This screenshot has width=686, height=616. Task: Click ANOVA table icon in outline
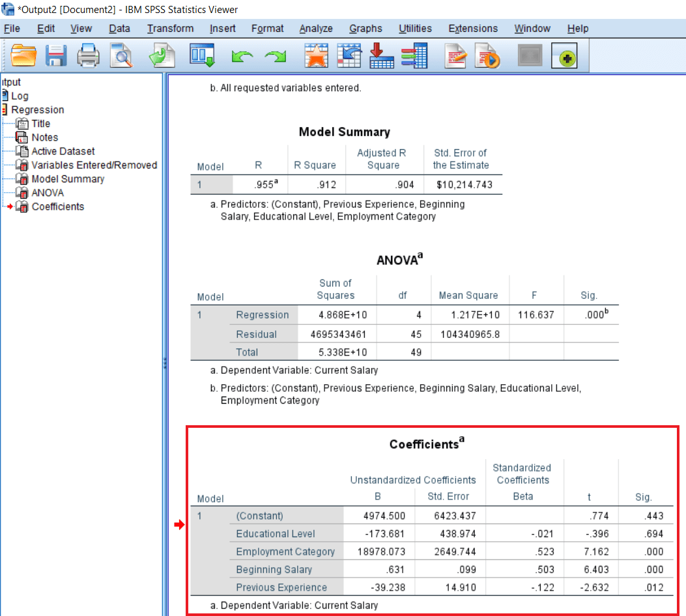pos(22,193)
